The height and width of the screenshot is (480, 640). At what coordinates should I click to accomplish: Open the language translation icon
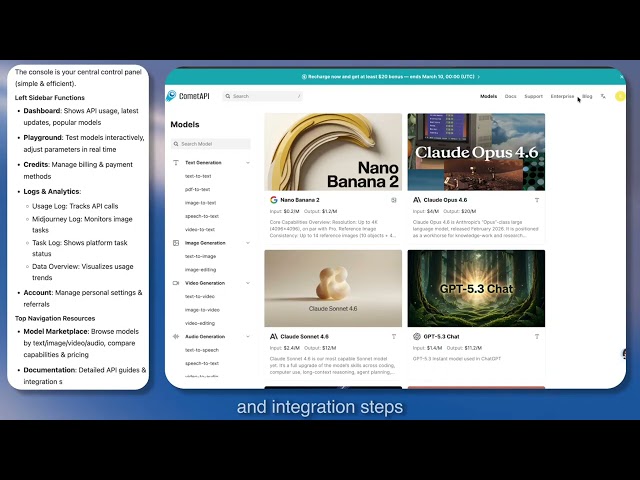603,96
